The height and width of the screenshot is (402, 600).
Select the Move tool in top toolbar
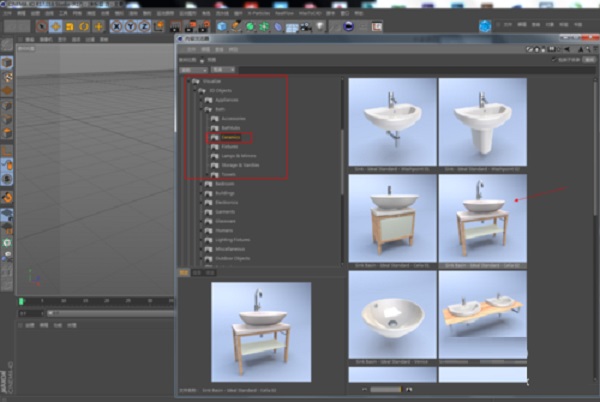55,26
